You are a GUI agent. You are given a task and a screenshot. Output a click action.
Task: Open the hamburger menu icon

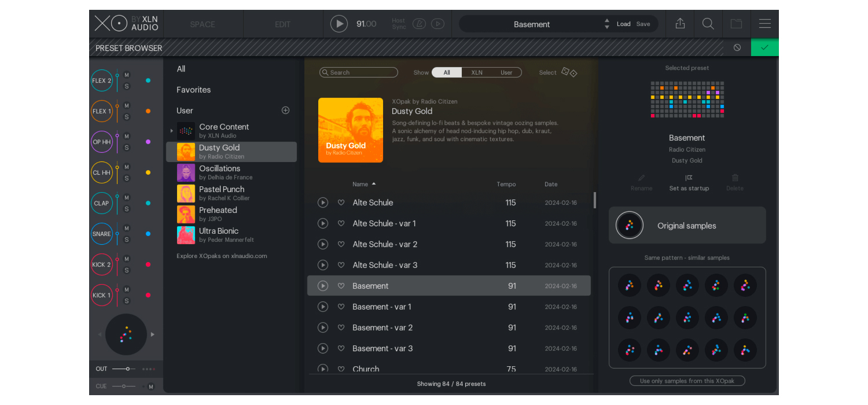[764, 24]
